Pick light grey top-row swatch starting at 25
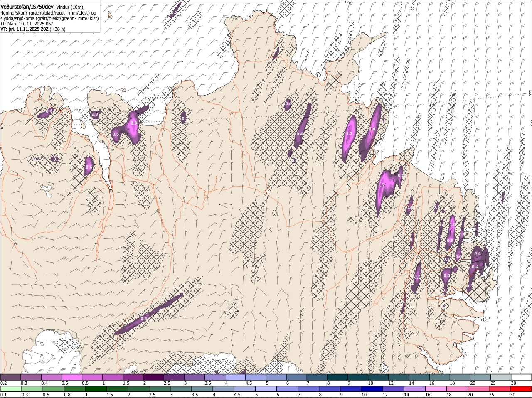 [x=500, y=377]
